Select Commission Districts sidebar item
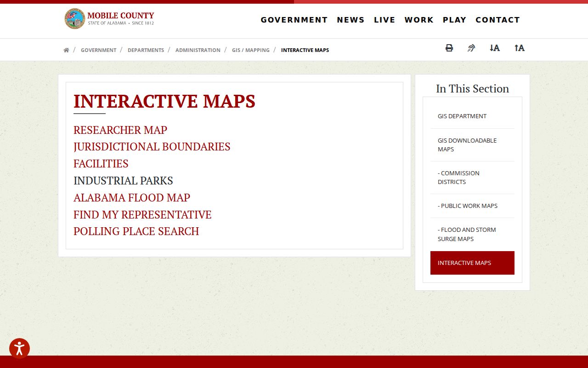Viewport: 588px width, 368px height. (x=472, y=178)
